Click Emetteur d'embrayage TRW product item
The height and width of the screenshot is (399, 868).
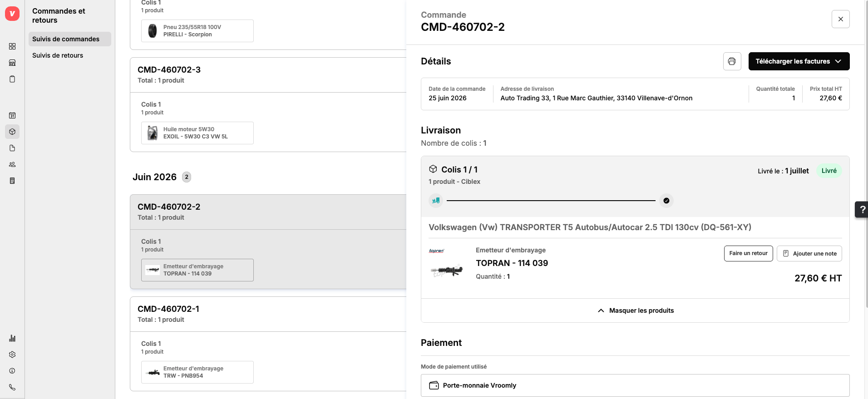[197, 372]
